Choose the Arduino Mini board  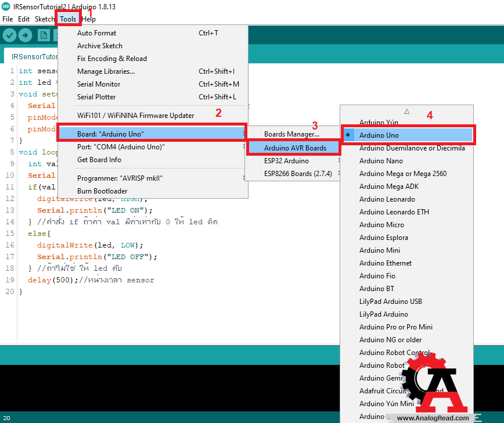tap(406, 250)
